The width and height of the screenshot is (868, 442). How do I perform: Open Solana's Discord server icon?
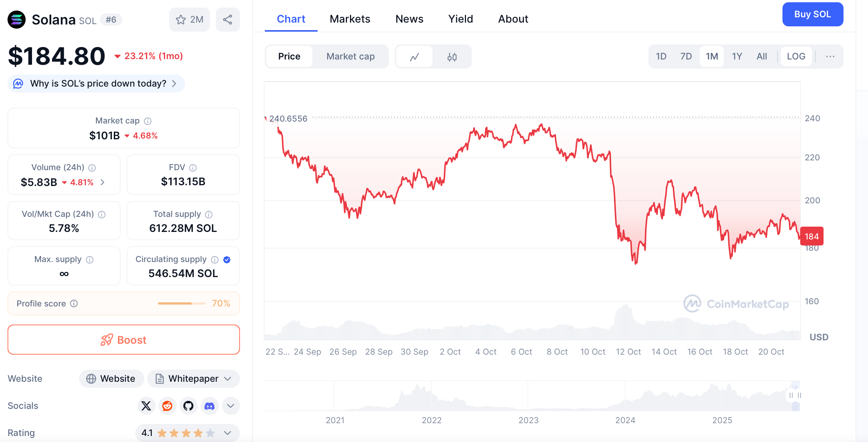tap(210, 406)
